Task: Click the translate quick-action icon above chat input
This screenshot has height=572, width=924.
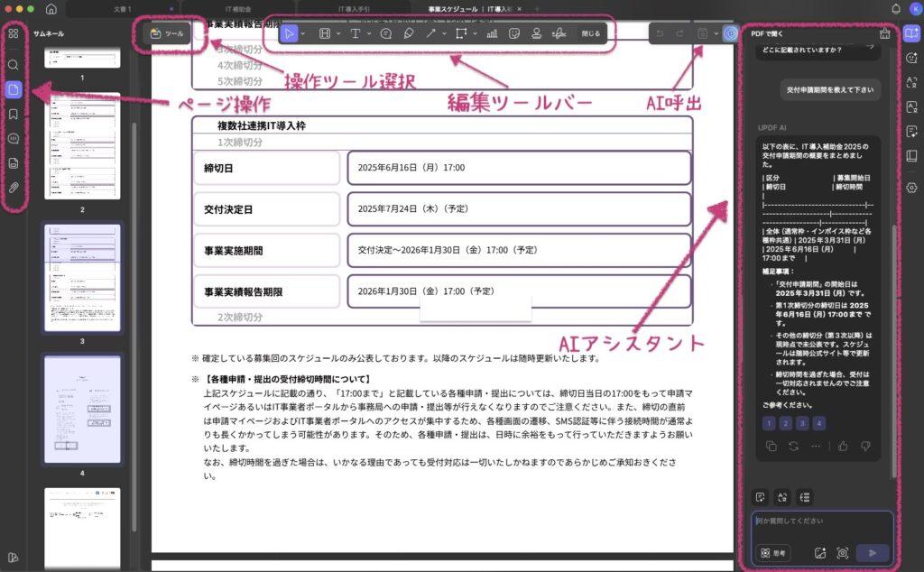Action: pyautogui.click(x=782, y=497)
